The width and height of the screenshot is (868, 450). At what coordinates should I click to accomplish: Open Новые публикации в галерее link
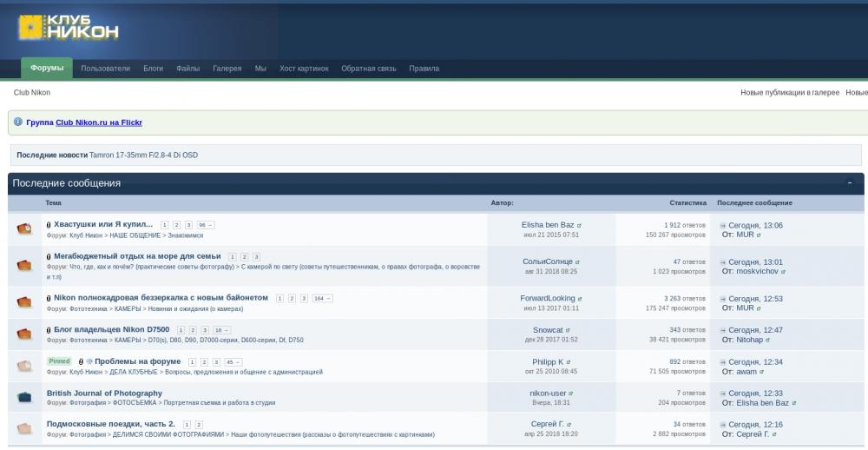click(790, 93)
